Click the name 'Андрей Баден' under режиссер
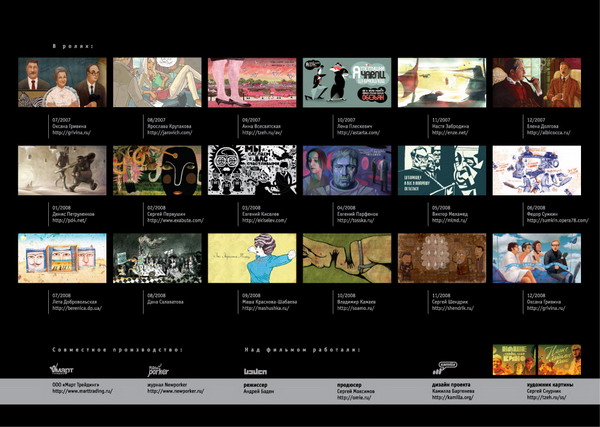600x427 pixels. (259, 391)
